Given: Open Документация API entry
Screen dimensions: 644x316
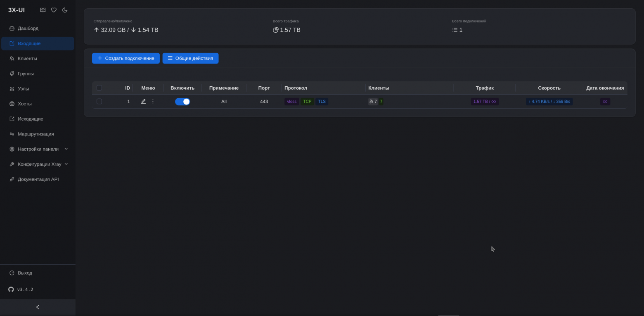Looking at the screenshot, I should [38, 179].
